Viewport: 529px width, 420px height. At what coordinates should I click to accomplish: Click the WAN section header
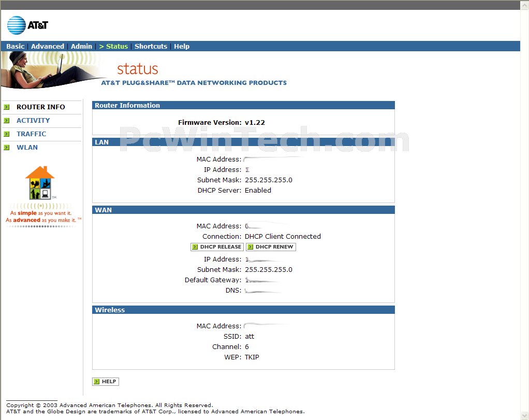tap(243, 210)
